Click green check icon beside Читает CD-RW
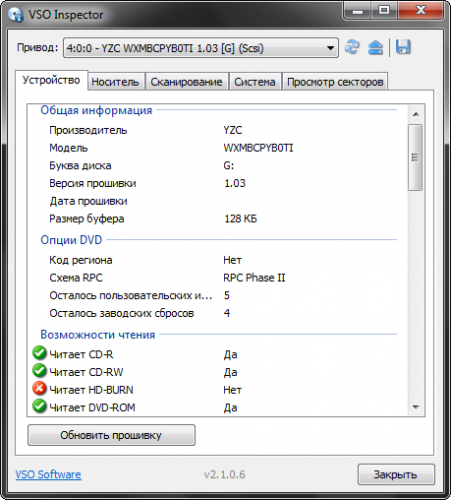The image size is (451, 500). 39,371
